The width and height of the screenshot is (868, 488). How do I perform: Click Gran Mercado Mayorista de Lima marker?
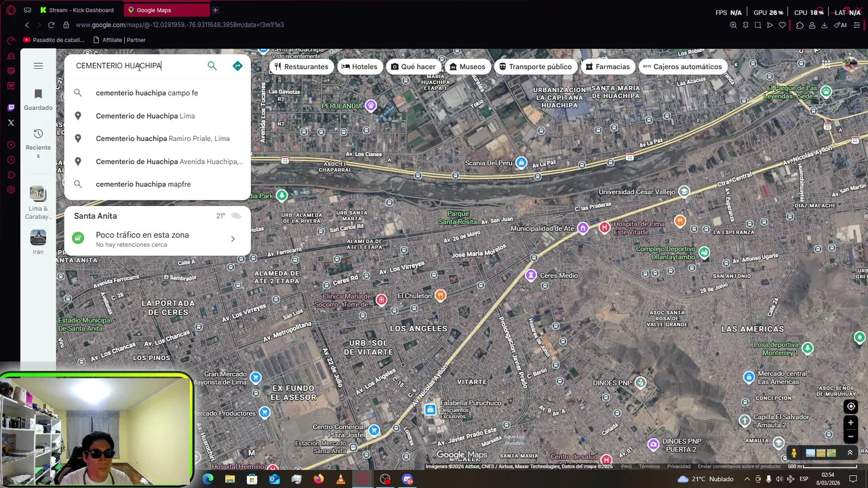pyautogui.click(x=256, y=377)
